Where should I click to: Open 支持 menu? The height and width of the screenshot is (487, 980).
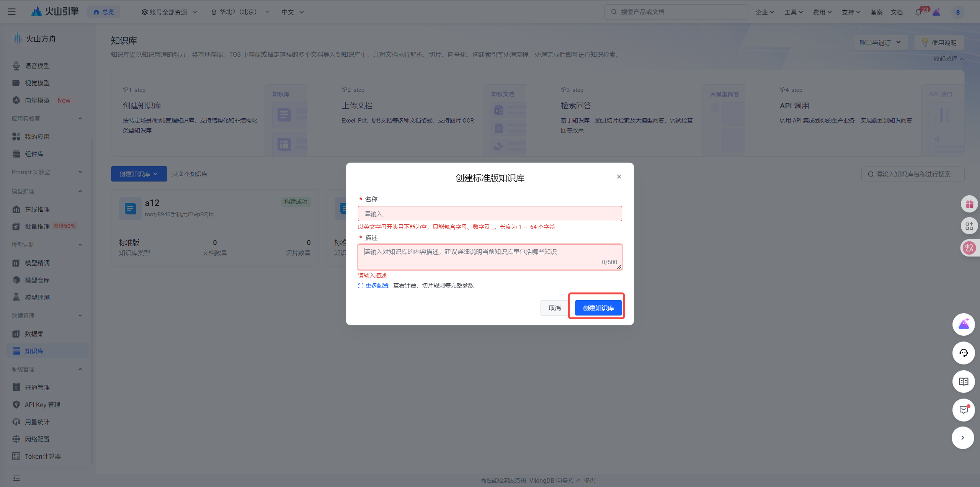(851, 12)
